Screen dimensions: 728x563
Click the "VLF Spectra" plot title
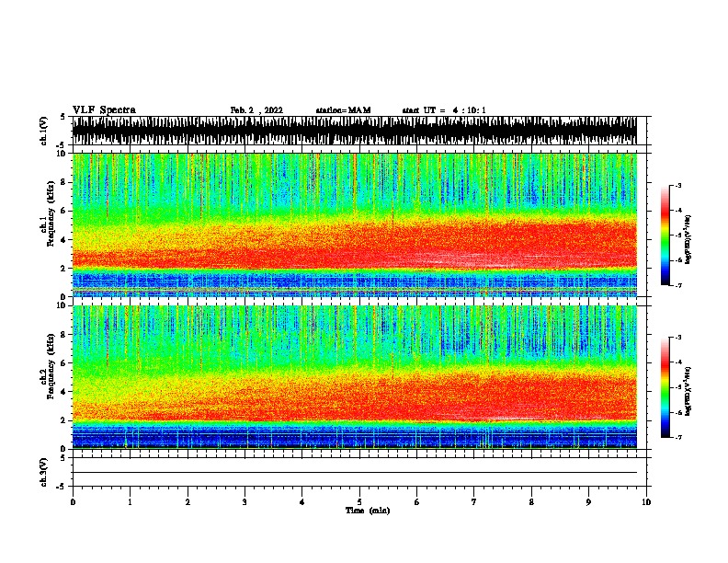point(104,110)
